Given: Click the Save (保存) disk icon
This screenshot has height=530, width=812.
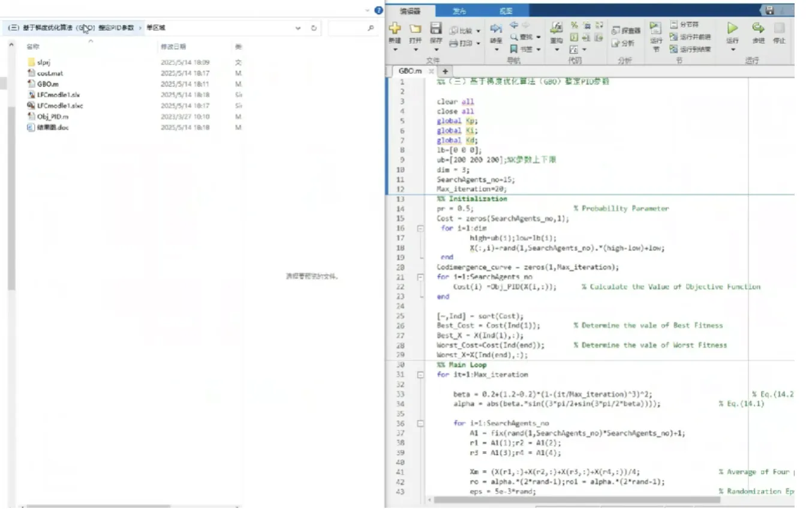Looking at the screenshot, I should (436, 28).
